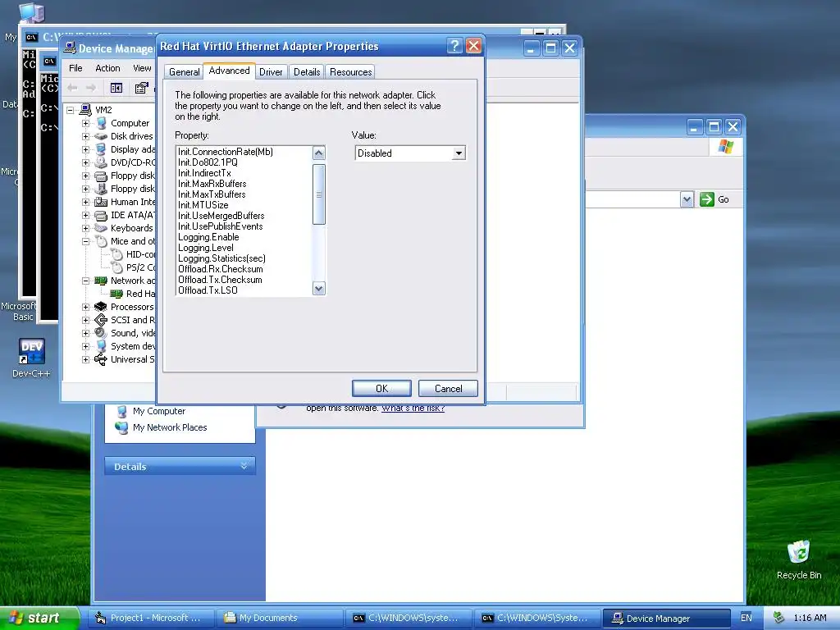The width and height of the screenshot is (840, 630).
Task: Click the property list scroll down arrow
Action: 319,289
